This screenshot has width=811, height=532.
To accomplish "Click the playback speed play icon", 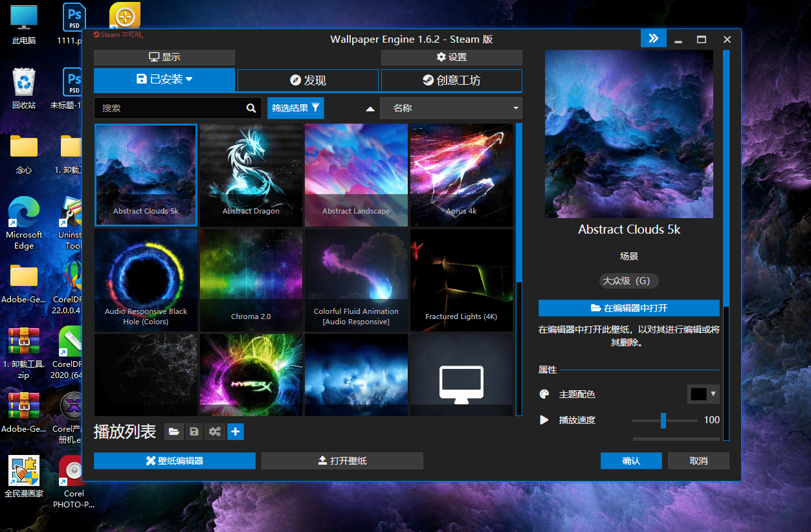I will pos(544,420).
